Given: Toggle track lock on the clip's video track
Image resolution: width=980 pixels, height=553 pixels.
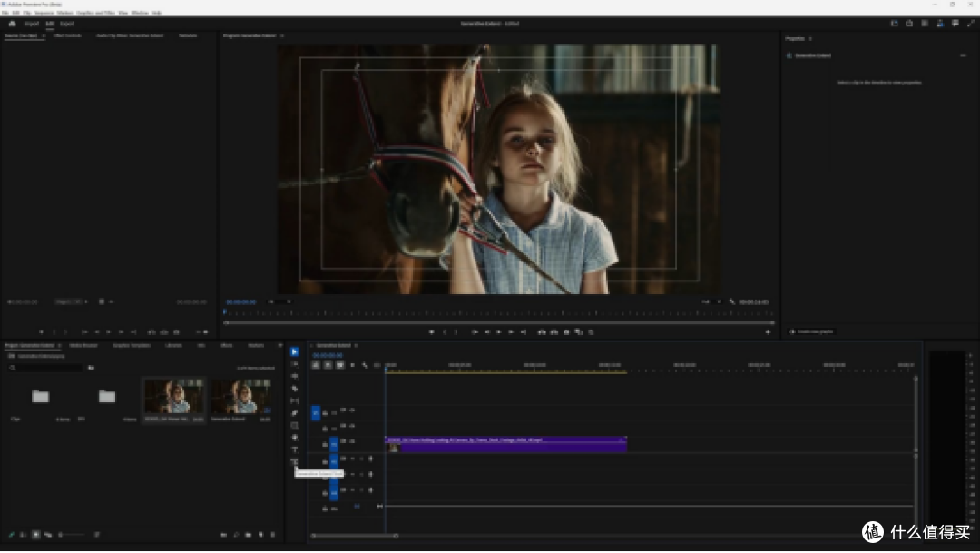Looking at the screenshot, I should pyautogui.click(x=324, y=444).
